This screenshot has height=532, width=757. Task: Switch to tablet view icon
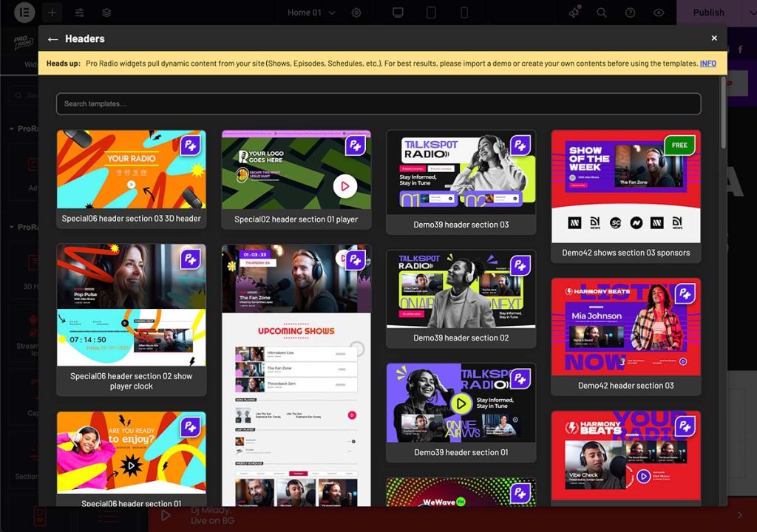click(432, 13)
